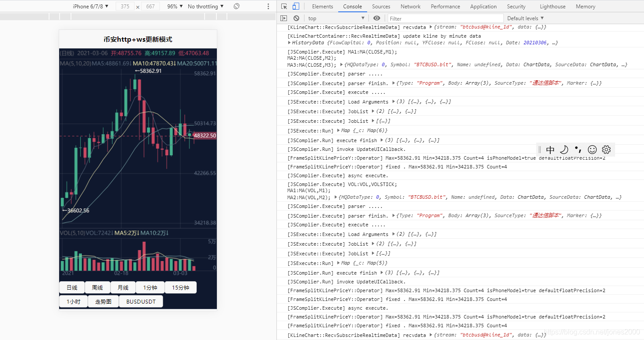The width and height of the screenshot is (644, 340).
Task: Click the 1分钟 button
Action: [x=150, y=287]
